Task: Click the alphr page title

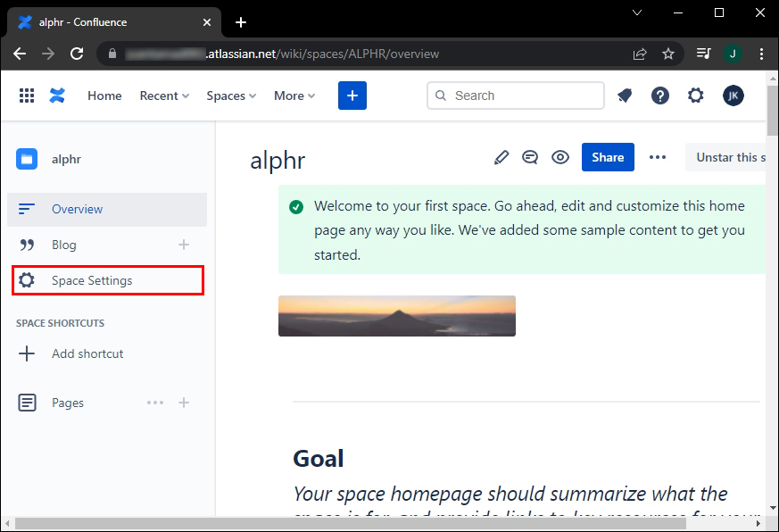Action: pos(278,160)
